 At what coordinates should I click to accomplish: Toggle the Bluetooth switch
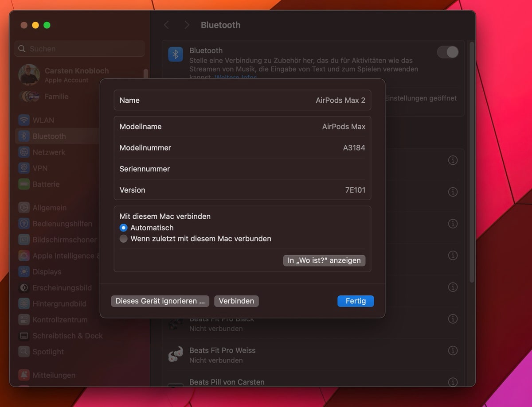coord(447,52)
